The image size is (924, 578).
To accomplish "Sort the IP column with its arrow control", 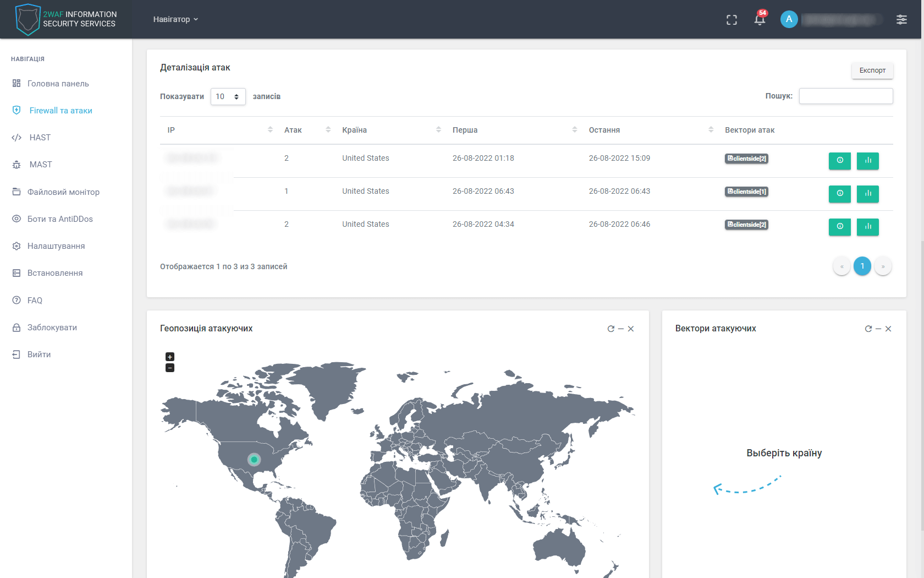I will click(x=270, y=129).
